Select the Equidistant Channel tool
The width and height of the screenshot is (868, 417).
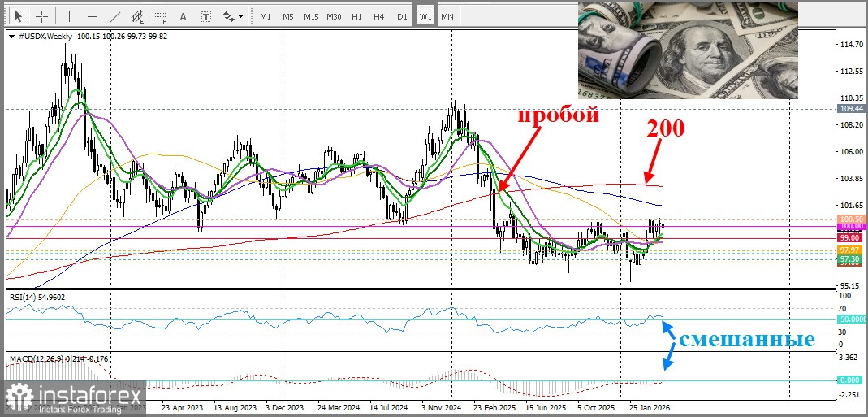138,16
